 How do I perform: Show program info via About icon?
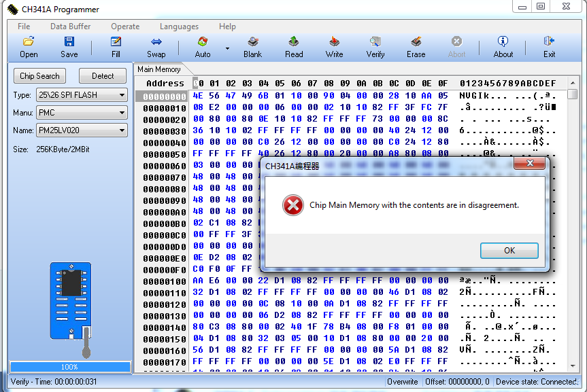click(x=503, y=47)
